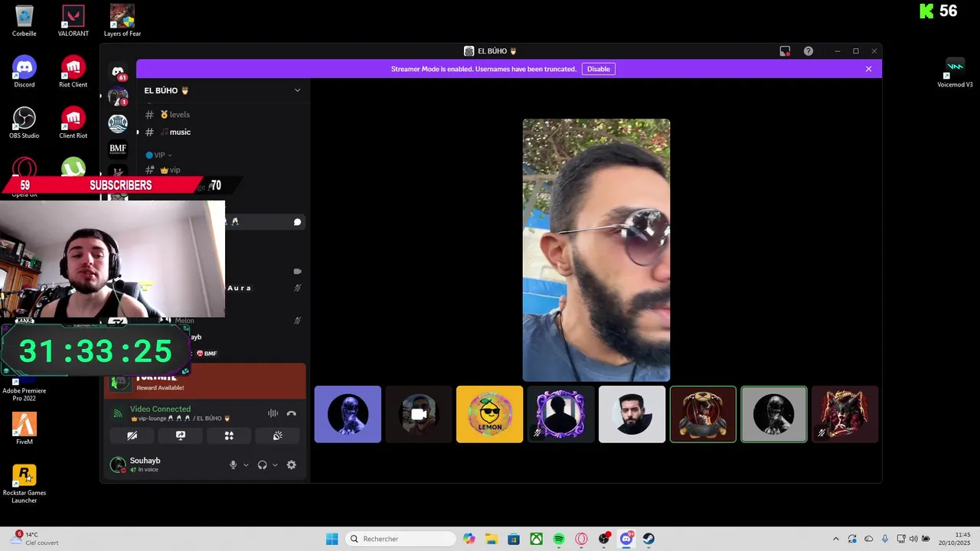Open the soundboard button
The height and width of the screenshot is (551, 980).
coord(277,435)
